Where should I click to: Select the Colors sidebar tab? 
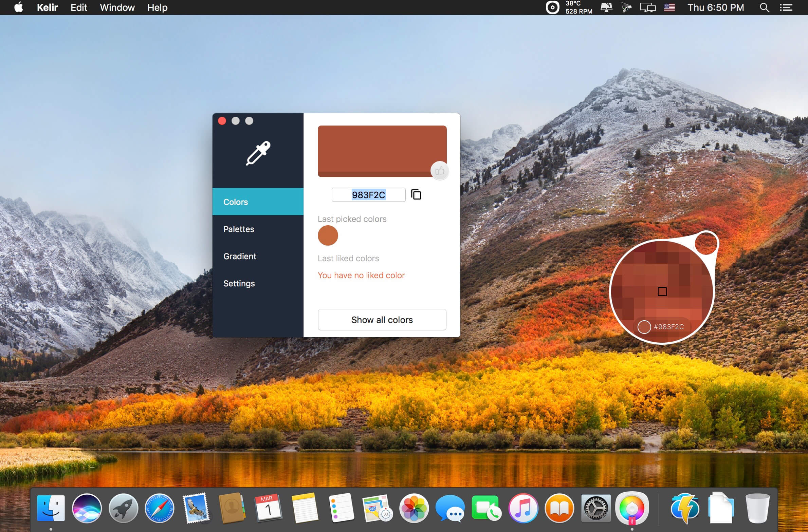pos(258,202)
